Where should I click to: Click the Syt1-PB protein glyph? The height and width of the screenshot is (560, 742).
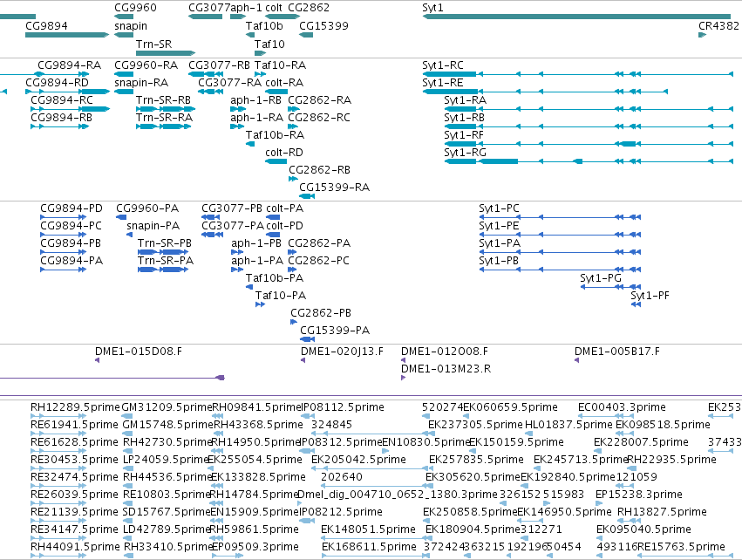coord(560,270)
